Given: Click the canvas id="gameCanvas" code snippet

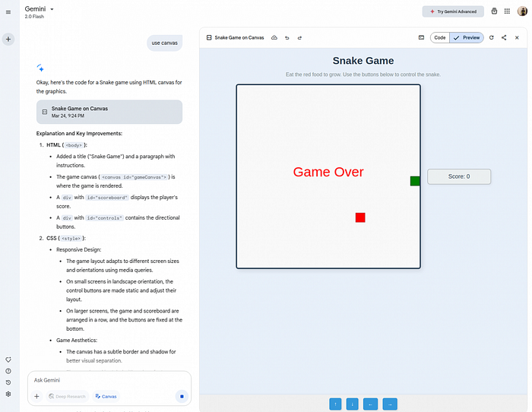Looking at the screenshot, I should point(134,177).
